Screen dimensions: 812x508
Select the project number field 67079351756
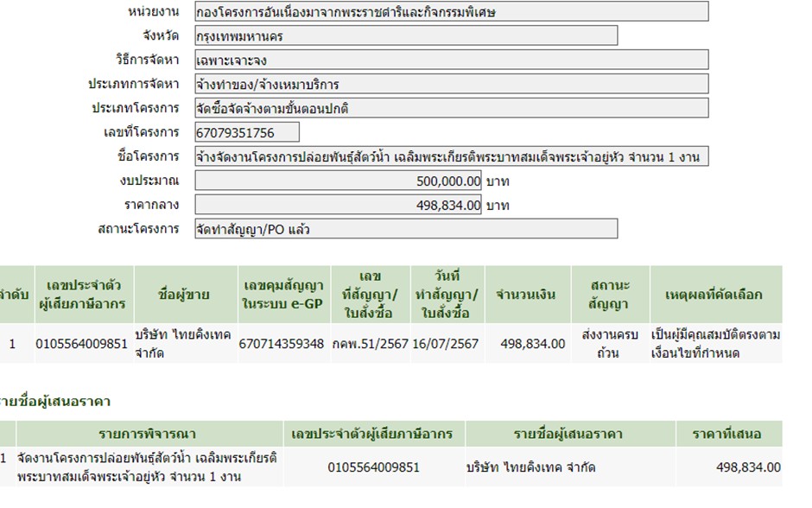tap(247, 133)
